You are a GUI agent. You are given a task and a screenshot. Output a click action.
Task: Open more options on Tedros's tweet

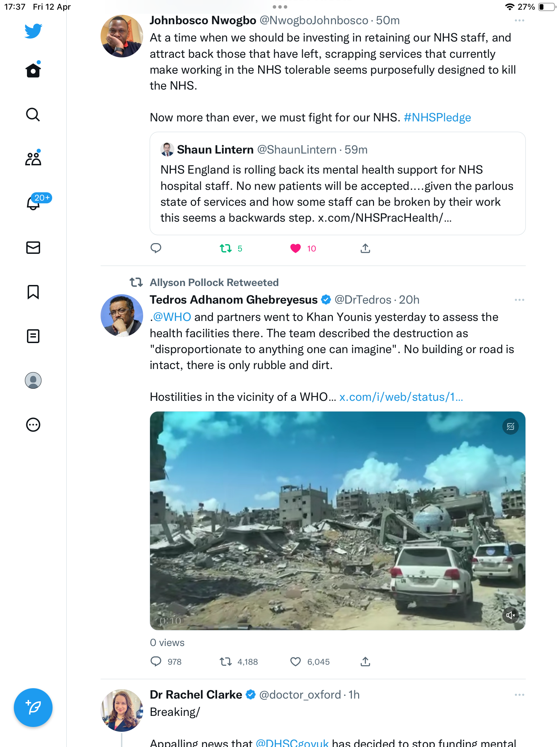point(519,300)
